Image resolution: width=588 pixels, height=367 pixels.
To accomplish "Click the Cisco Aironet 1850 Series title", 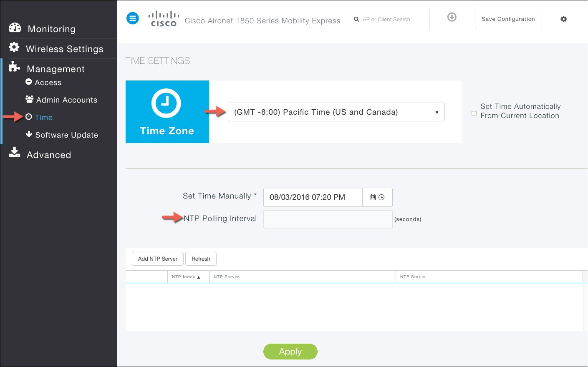I will [262, 21].
